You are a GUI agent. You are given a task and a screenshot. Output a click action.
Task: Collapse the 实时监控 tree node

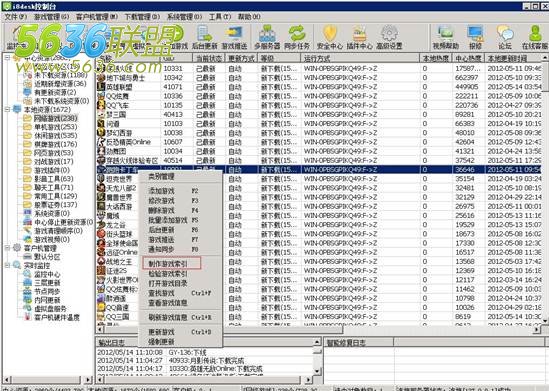click(7, 265)
